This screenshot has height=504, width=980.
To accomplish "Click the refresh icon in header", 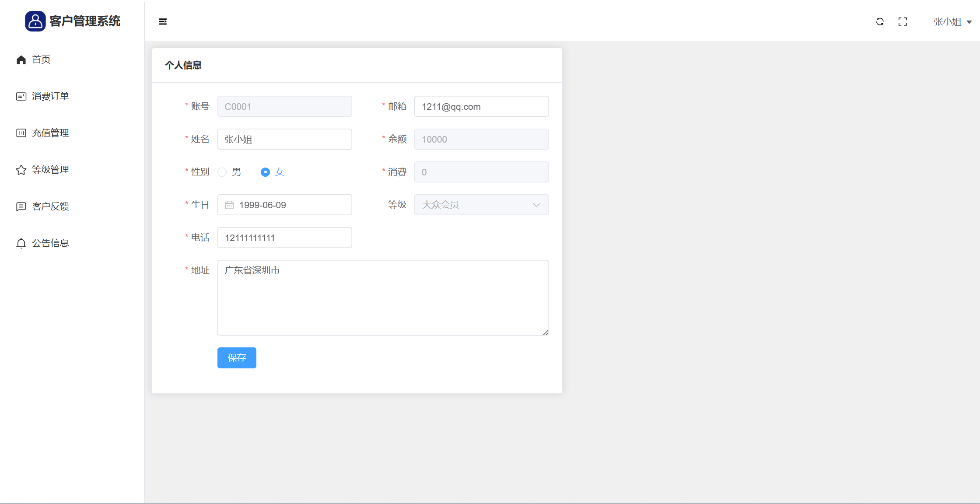I will pyautogui.click(x=880, y=21).
